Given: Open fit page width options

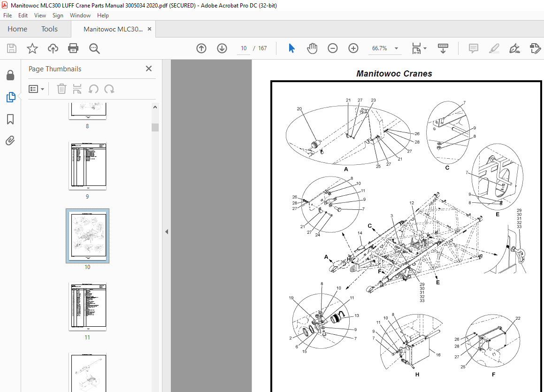Looking at the screenshot, I should click(x=419, y=48).
